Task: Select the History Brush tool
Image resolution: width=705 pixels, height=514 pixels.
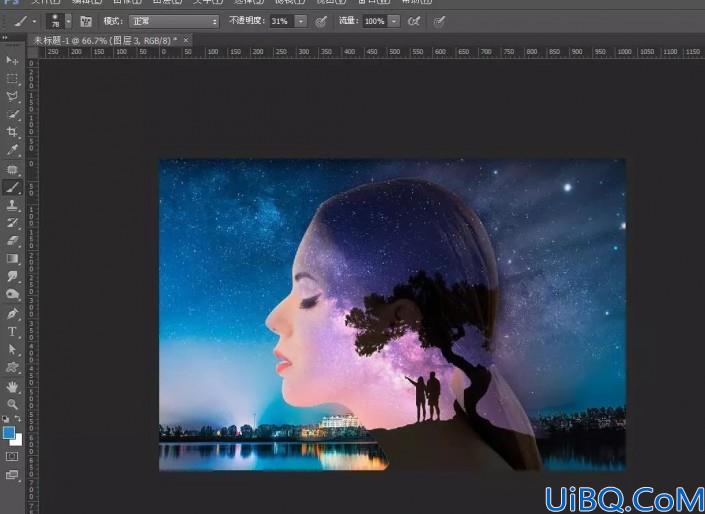Action: pos(12,223)
